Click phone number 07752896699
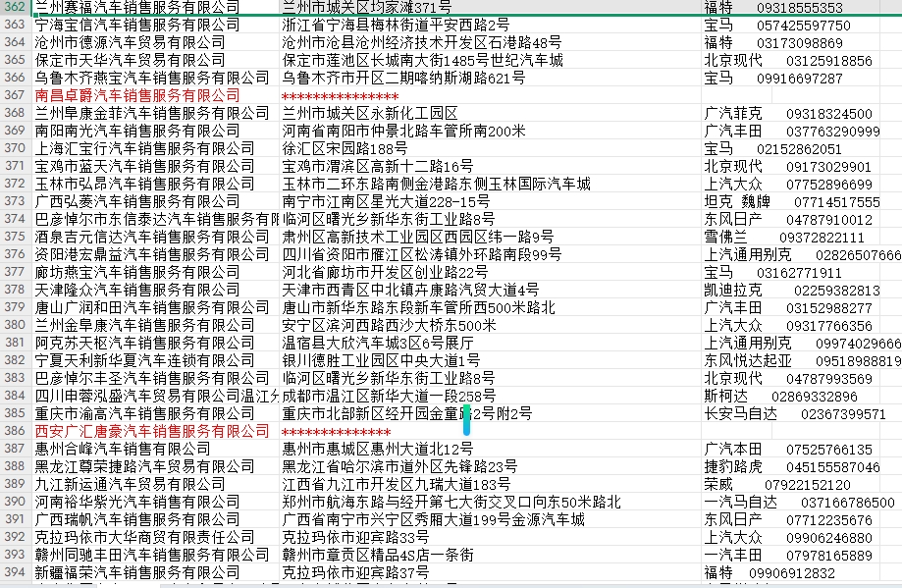The width and height of the screenshot is (902, 588). [x=829, y=185]
